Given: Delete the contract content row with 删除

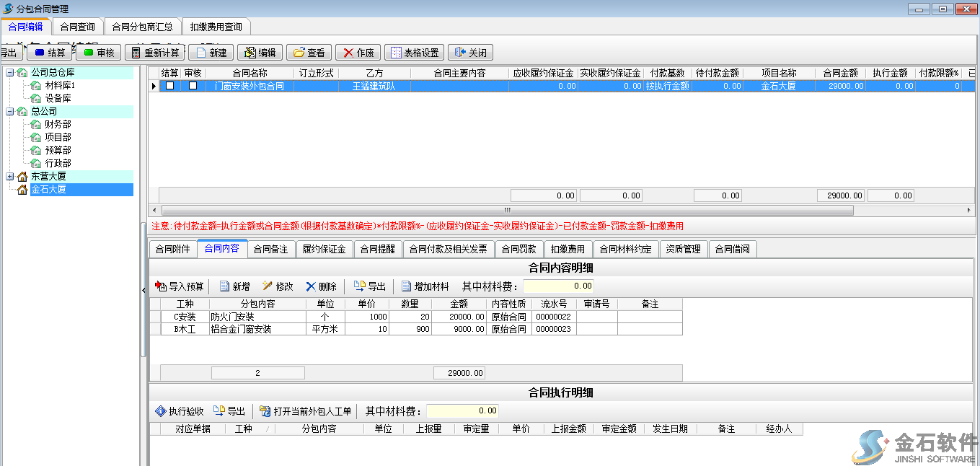Looking at the screenshot, I should click(321, 286).
